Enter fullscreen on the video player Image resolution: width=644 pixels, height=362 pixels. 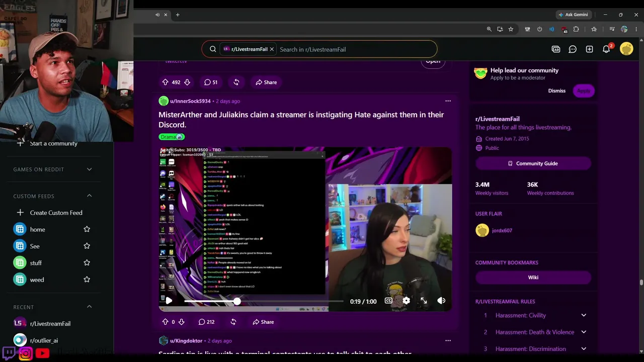click(x=424, y=301)
